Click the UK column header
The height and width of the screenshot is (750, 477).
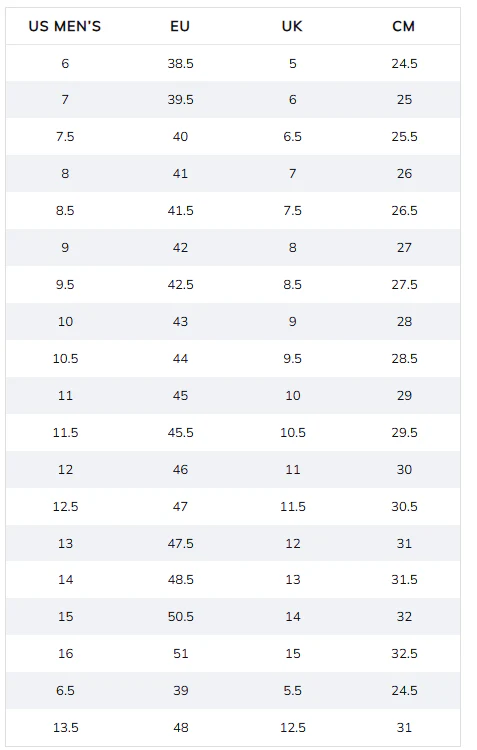coord(292,26)
